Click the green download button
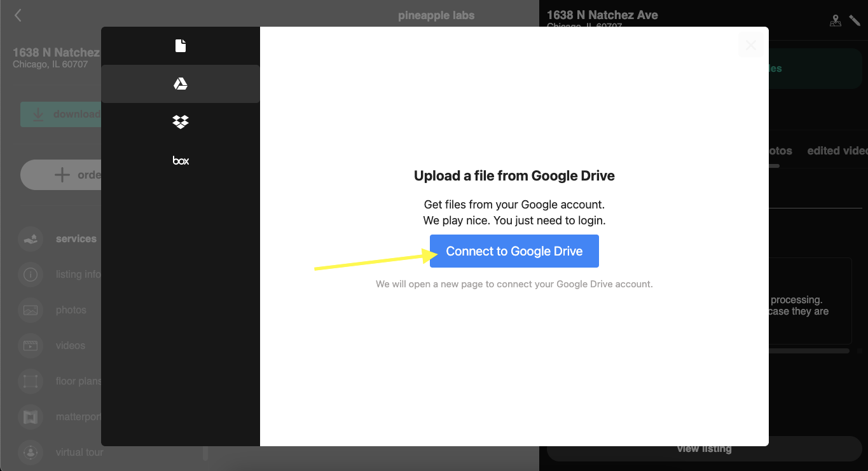The height and width of the screenshot is (471, 868). pos(61,114)
